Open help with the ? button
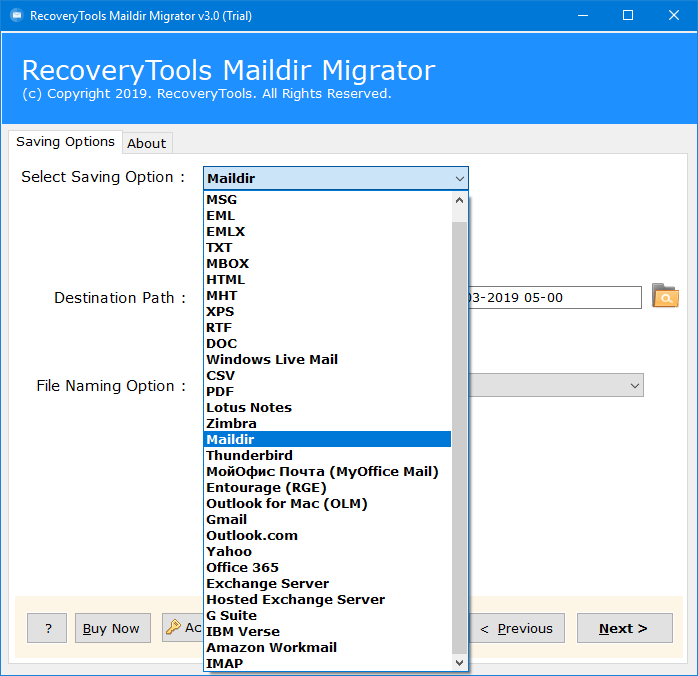 [47, 628]
